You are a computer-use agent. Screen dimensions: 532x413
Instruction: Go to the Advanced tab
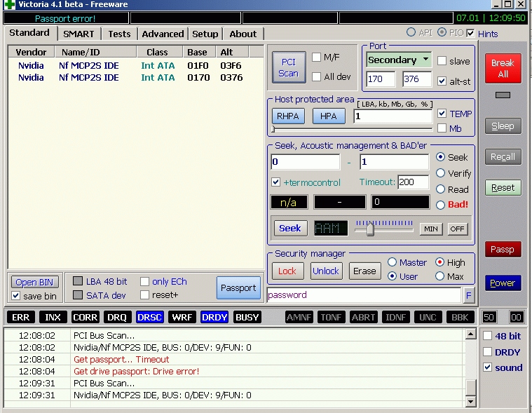pyautogui.click(x=163, y=34)
